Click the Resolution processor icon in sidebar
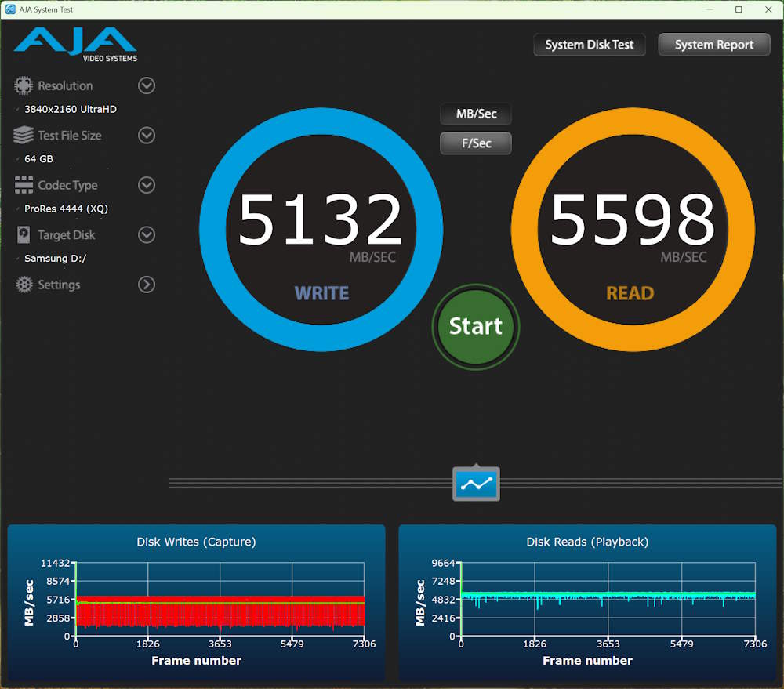The height and width of the screenshot is (689, 784). click(23, 85)
